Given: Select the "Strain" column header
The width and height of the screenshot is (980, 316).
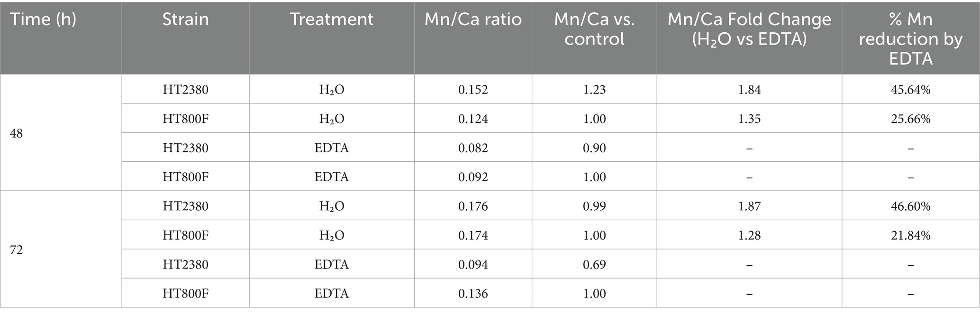Looking at the screenshot, I should [185, 19].
